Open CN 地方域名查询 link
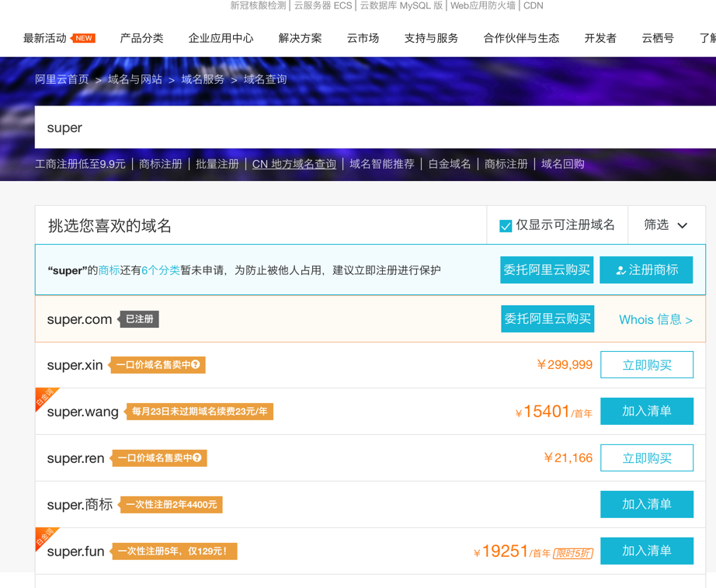Viewport: 716px width, 588px height. [x=294, y=164]
